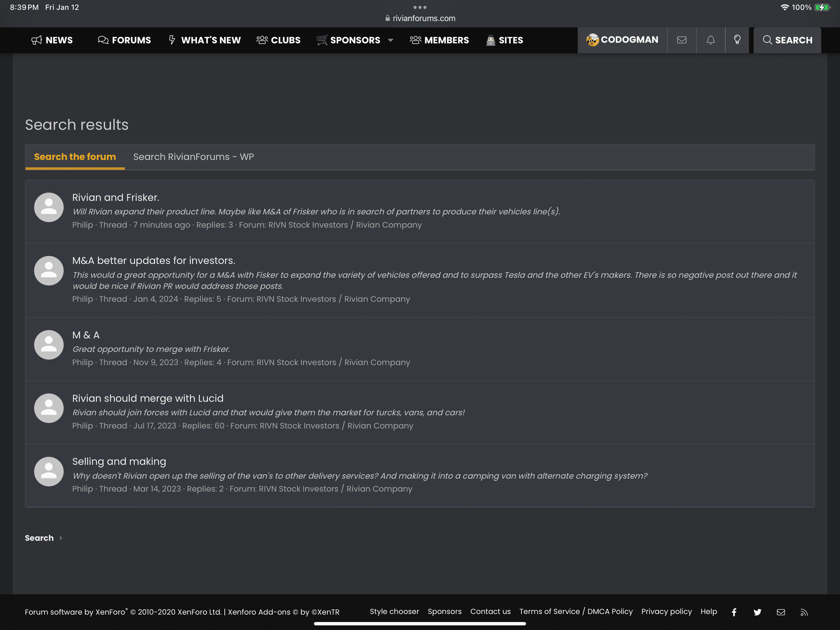The height and width of the screenshot is (630, 840).
Task: Open the 'M & A' thread
Action: click(x=86, y=335)
